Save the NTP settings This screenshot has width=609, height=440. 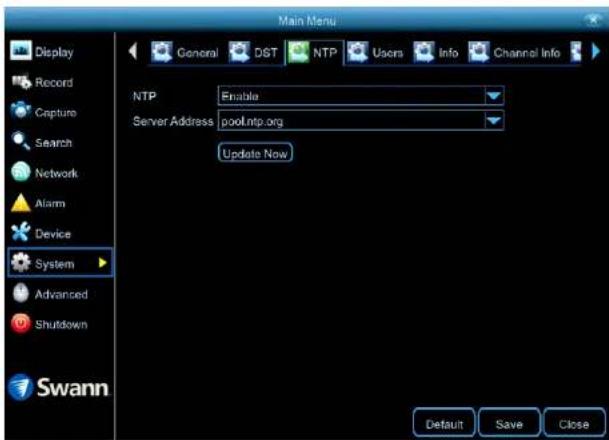509,423
